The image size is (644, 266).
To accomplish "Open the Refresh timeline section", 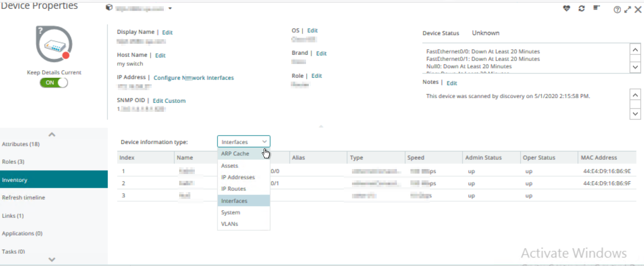I will pyautogui.click(x=54, y=197).
